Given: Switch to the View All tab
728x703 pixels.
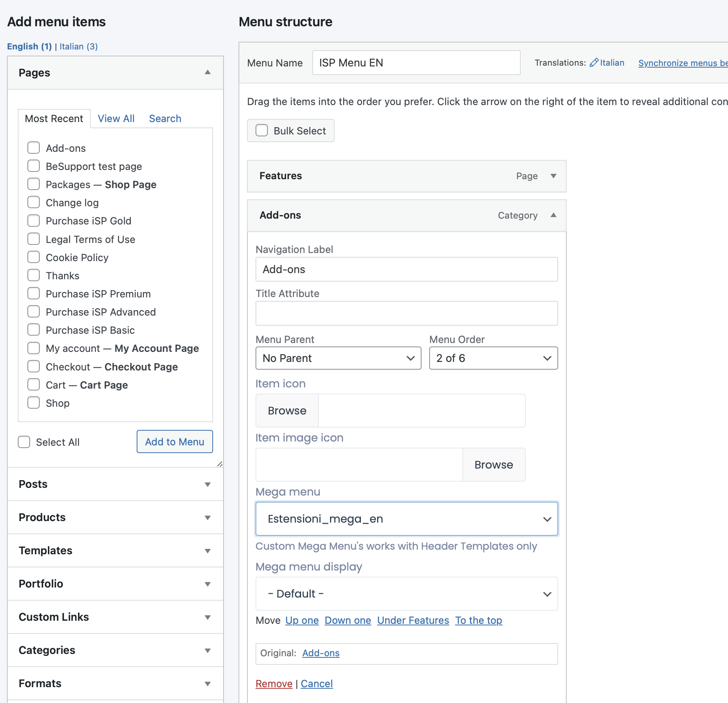Looking at the screenshot, I should (116, 119).
